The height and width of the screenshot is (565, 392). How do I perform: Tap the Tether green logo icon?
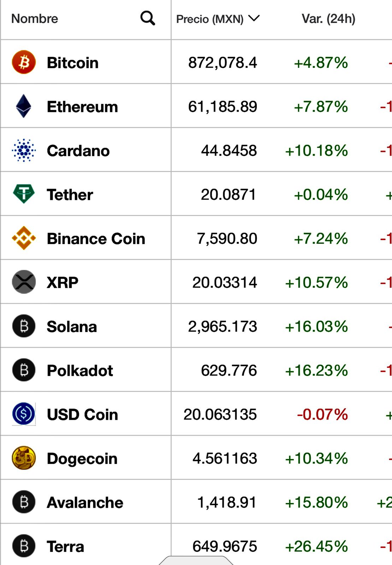pos(24,194)
